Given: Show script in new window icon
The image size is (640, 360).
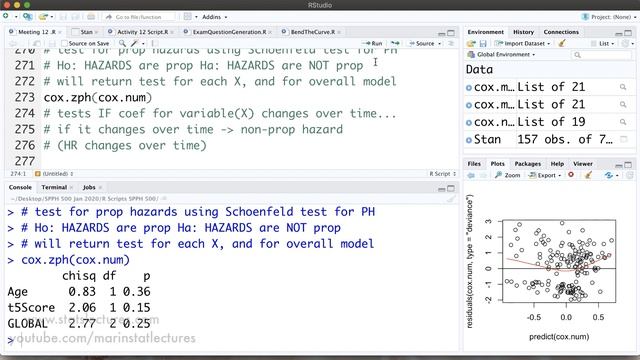Looking at the screenshot, I should (36, 43).
